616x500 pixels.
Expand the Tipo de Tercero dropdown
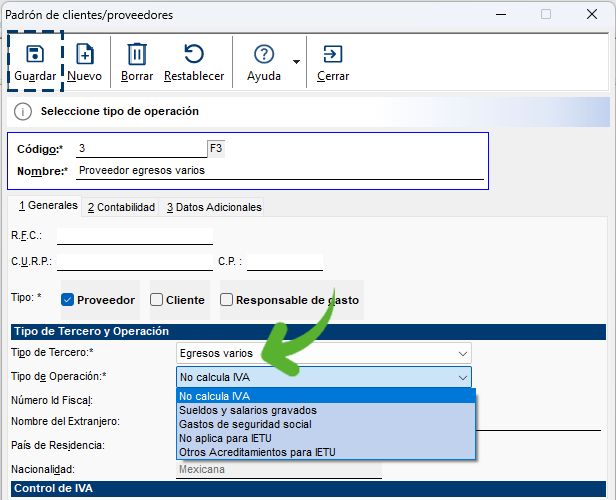pyautogui.click(x=462, y=353)
